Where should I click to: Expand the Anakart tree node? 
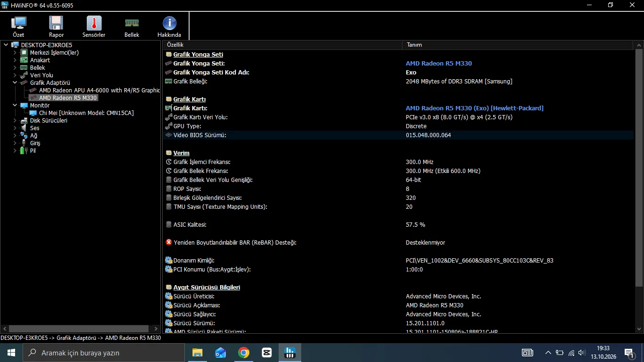click(x=15, y=60)
